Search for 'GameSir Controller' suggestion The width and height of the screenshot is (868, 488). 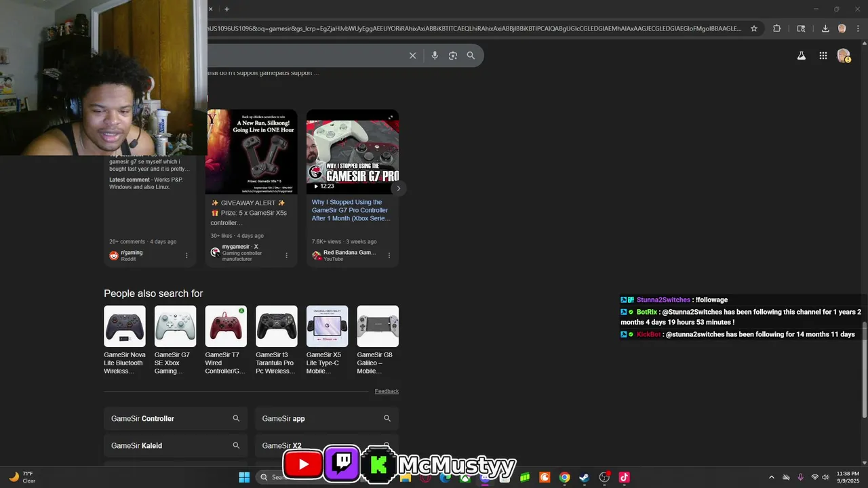(x=176, y=418)
